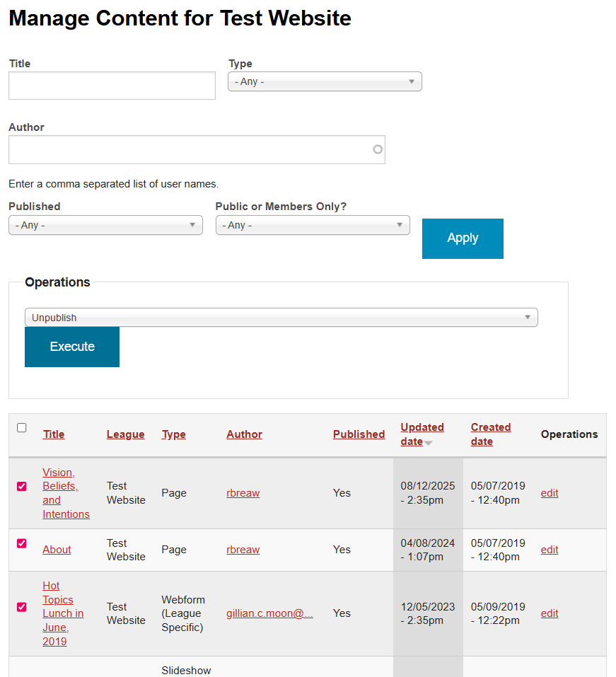Screen dimensions: 616x677
Task: Open the Type filter dropdown
Action: (x=324, y=81)
